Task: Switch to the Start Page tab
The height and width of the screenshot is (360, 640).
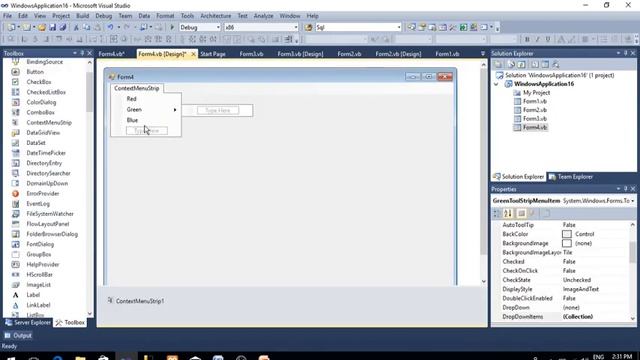Action: (213, 54)
